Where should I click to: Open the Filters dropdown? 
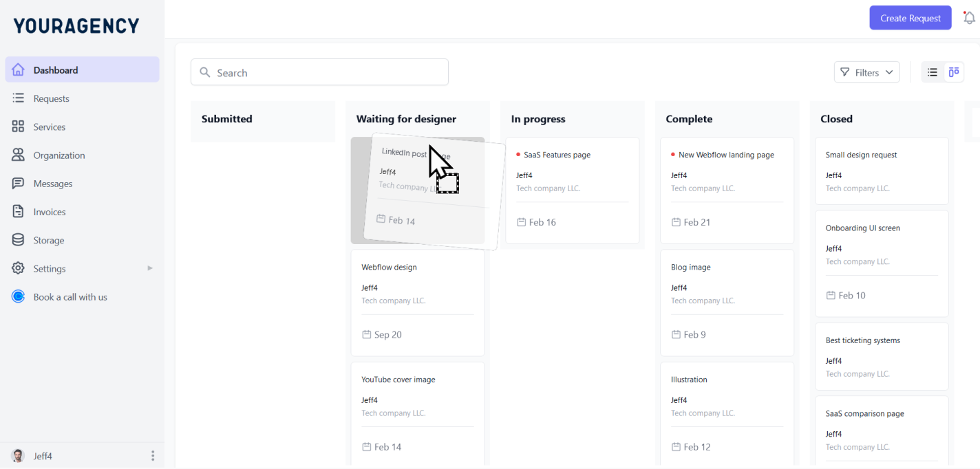pos(866,72)
